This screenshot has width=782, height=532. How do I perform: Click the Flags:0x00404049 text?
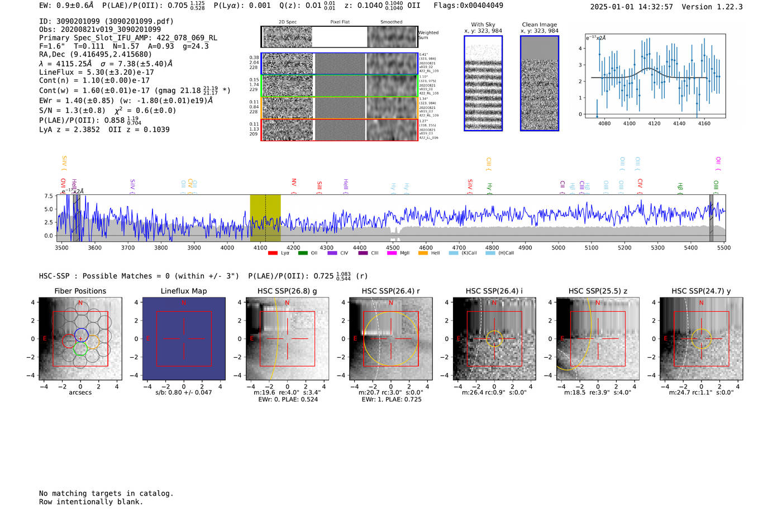coord(468,6)
